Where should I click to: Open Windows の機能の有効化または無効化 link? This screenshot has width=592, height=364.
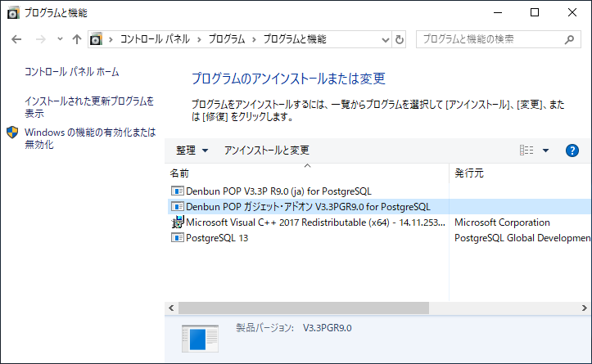[90, 138]
